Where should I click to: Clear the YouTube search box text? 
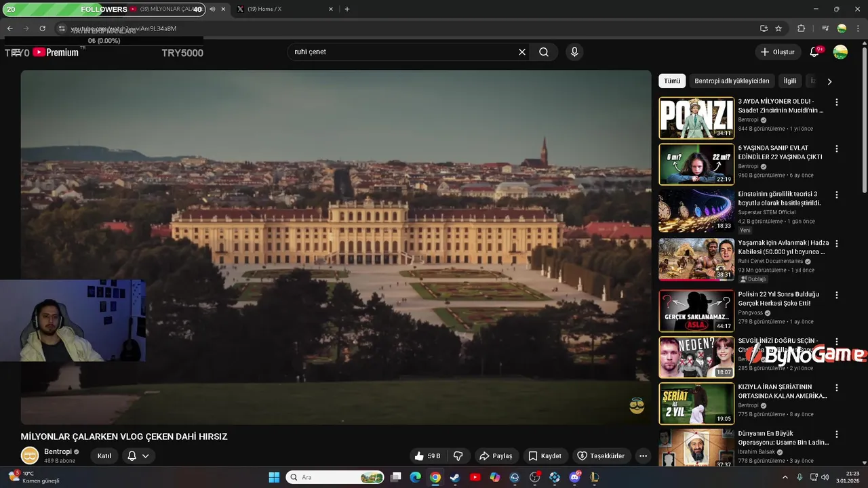coord(522,52)
